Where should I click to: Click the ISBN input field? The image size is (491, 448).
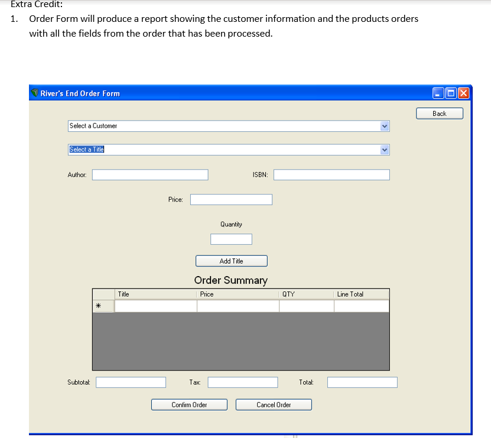tap(331, 174)
